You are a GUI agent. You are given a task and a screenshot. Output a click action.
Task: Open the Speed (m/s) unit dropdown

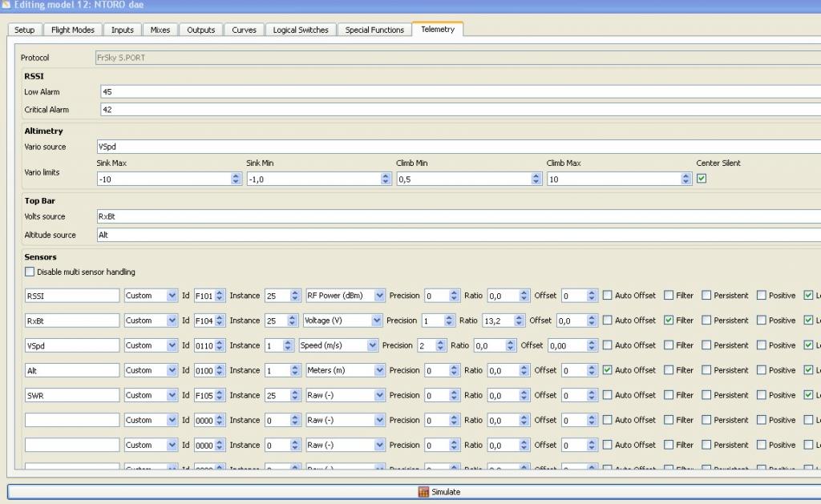point(338,345)
